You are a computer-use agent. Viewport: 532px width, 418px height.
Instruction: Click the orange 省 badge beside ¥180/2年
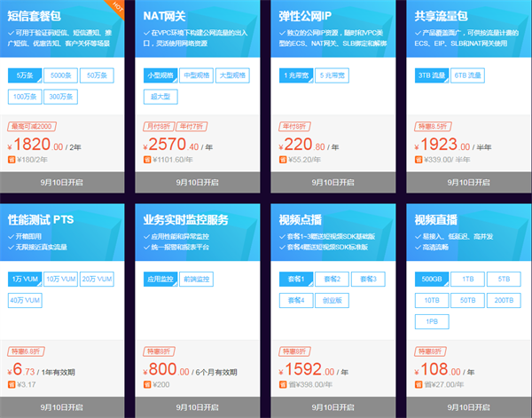tap(12, 161)
